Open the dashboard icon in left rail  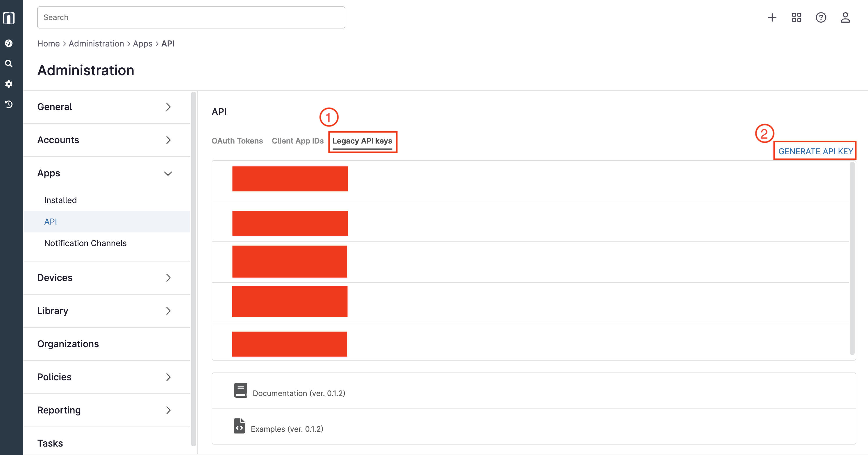tap(9, 43)
